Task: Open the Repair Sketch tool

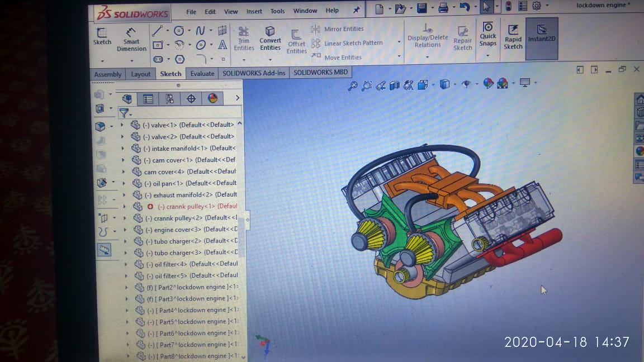Action: [463, 38]
